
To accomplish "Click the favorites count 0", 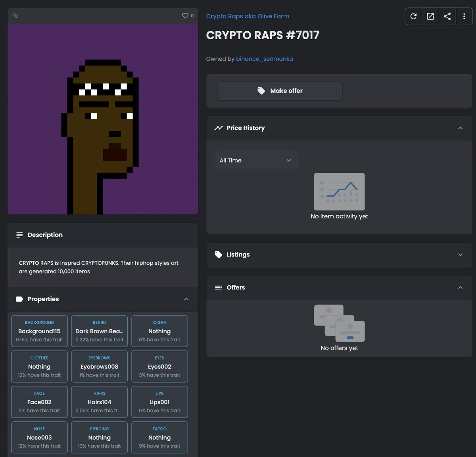I will (192, 16).
